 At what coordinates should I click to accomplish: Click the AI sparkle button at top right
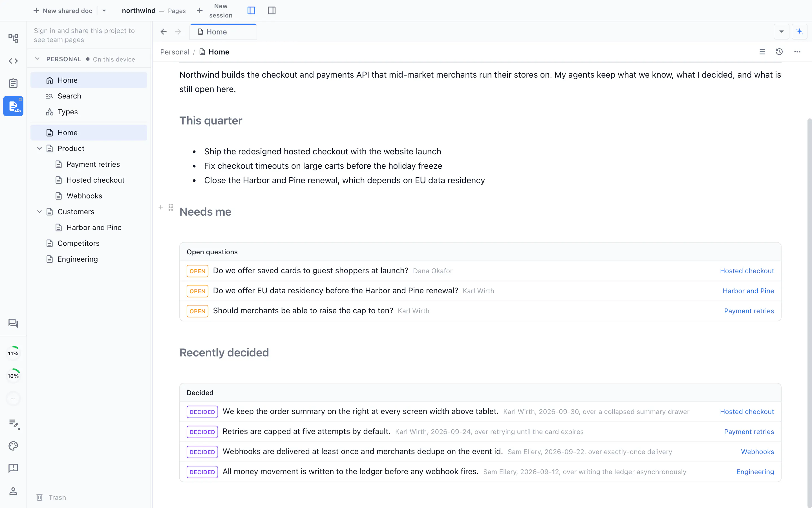[x=800, y=32]
